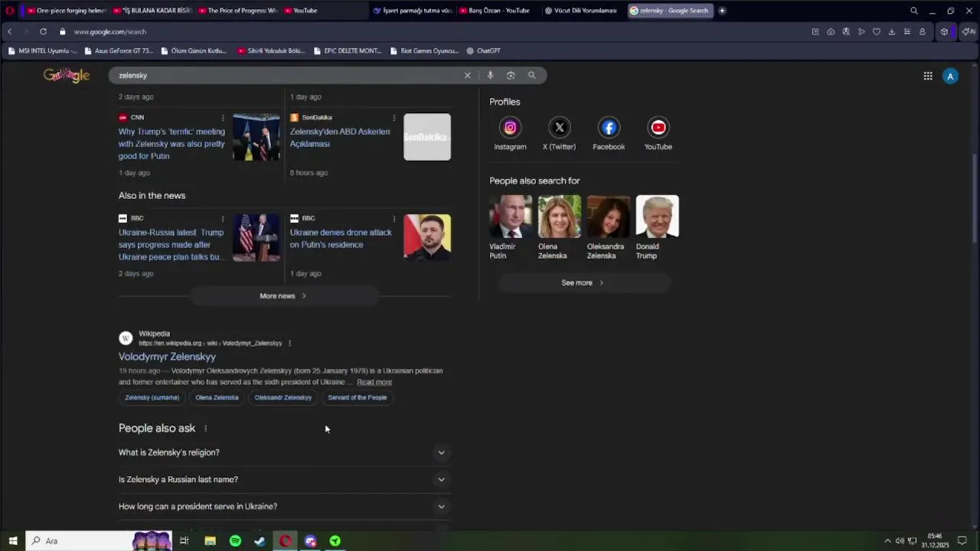
Task: Open options for the CNN news result
Action: pos(223,118)
